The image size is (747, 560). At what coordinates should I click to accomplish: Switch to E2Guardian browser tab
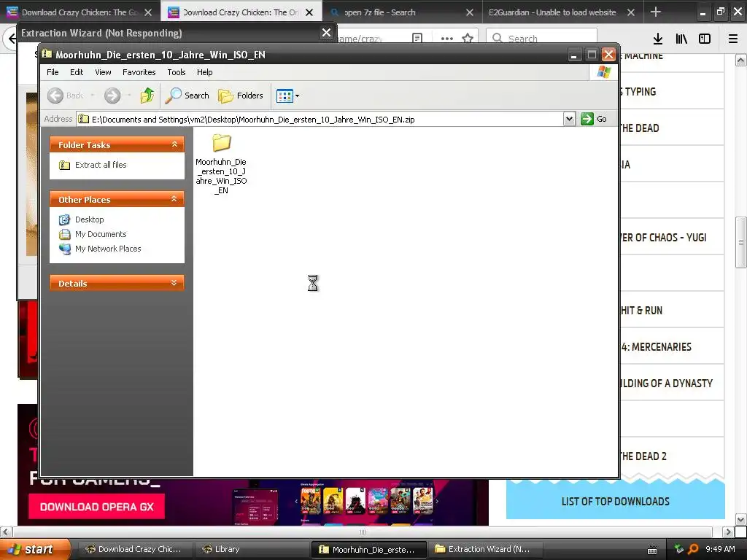click(x=552, y=12)
